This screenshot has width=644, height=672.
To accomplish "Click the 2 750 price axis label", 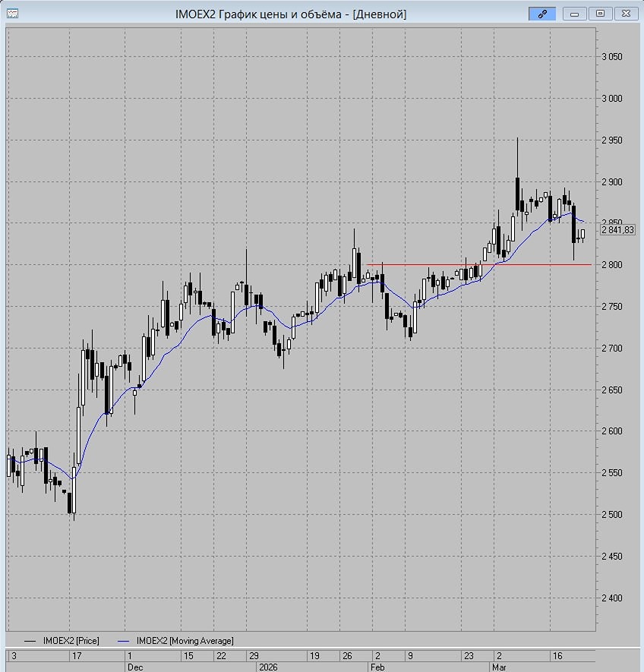I will (612, 307).
